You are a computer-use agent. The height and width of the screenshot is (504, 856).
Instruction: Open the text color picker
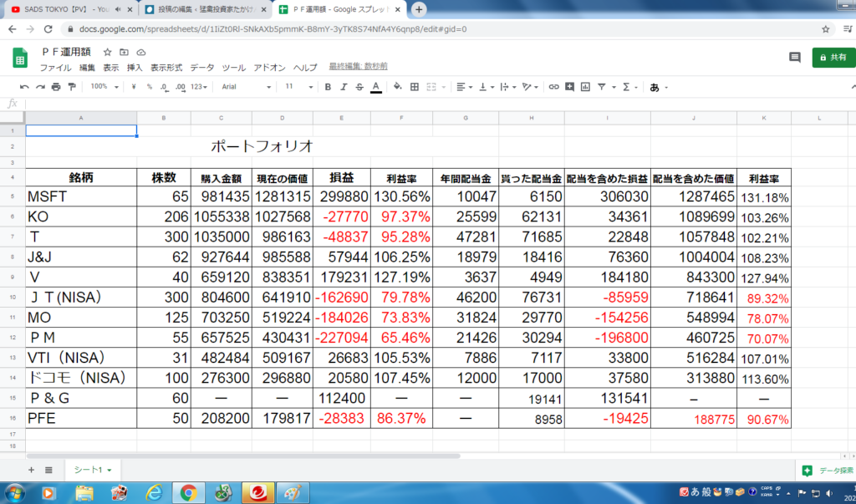pyautogui.click(x=375, y=87)
